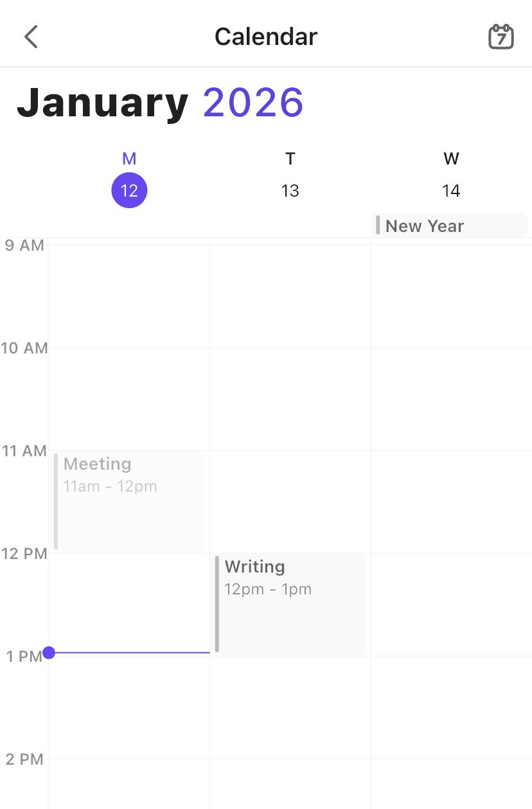Click the Calendar title text

click(265, 37)
